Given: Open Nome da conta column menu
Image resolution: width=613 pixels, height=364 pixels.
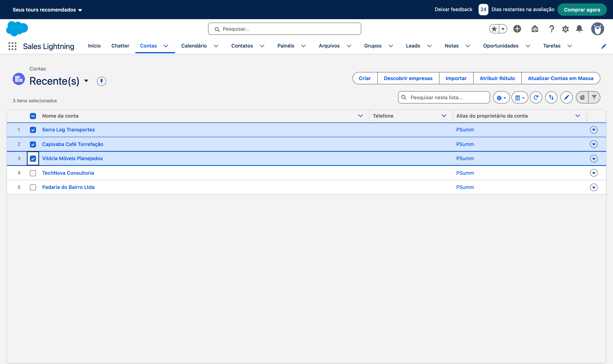Looking at the screenshot, I should point(360,116).
